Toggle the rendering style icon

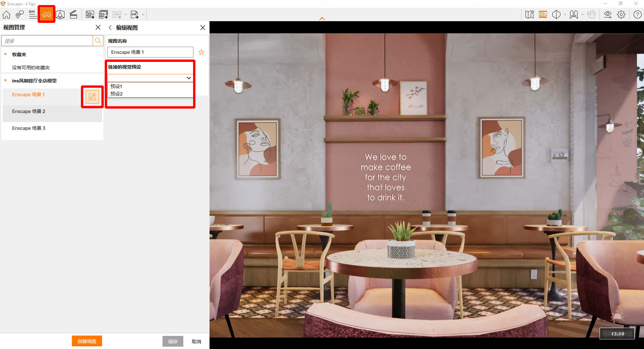pyautogui.click(x=574, y=14)
